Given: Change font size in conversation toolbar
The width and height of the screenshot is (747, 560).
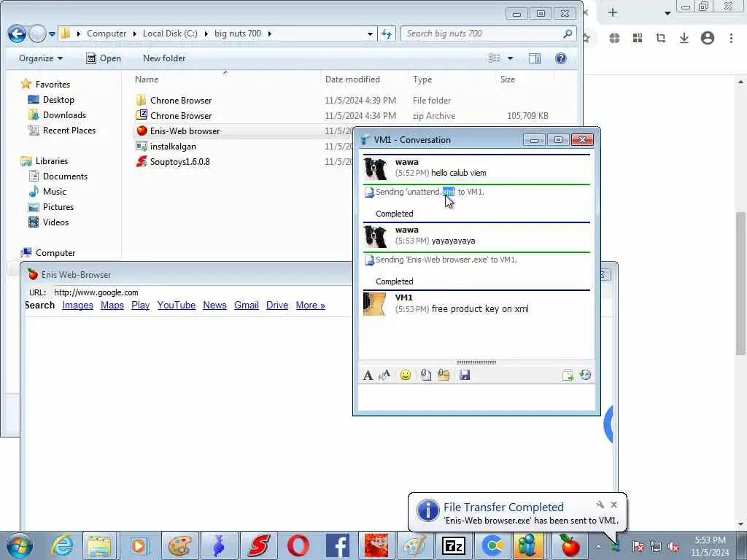Looking at the screenshot, I should [384, 376].
